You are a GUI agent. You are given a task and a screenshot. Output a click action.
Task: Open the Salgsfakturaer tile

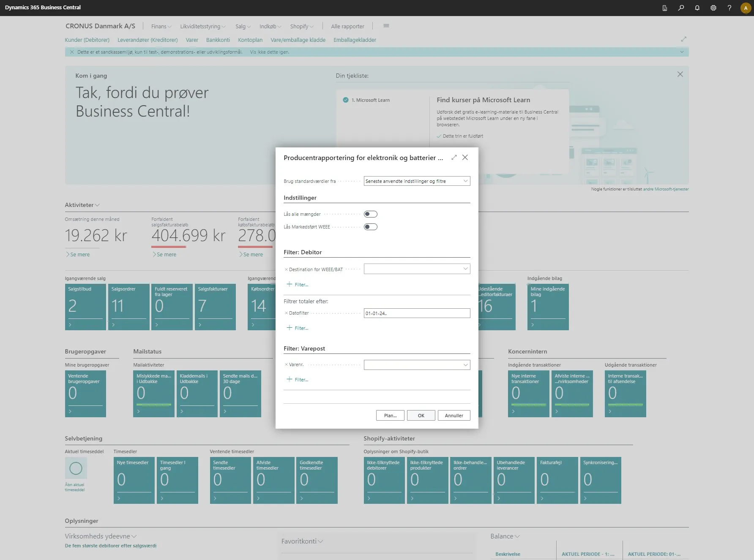click(x=215, y=307)
